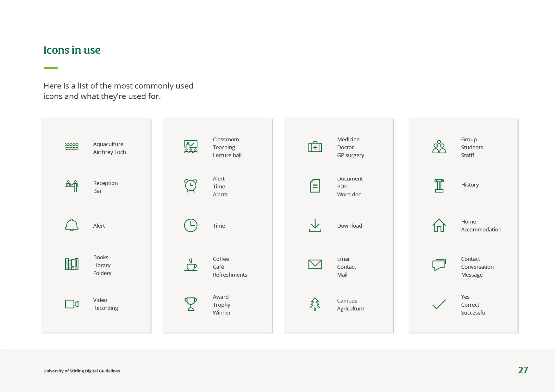Select the 'Message' label
Screen dimensions: 555x392
pos(472,275)
